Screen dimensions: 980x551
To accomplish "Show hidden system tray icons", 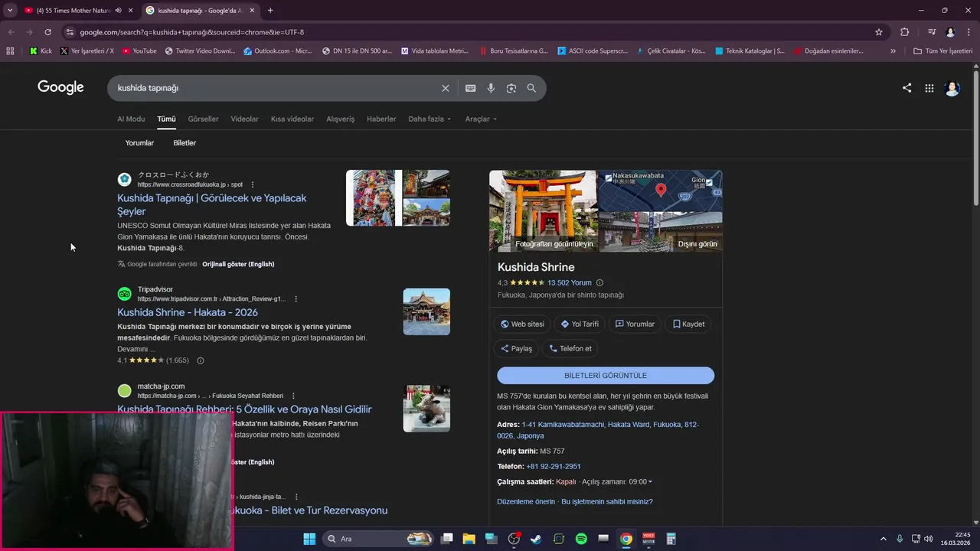I will 883,539.
